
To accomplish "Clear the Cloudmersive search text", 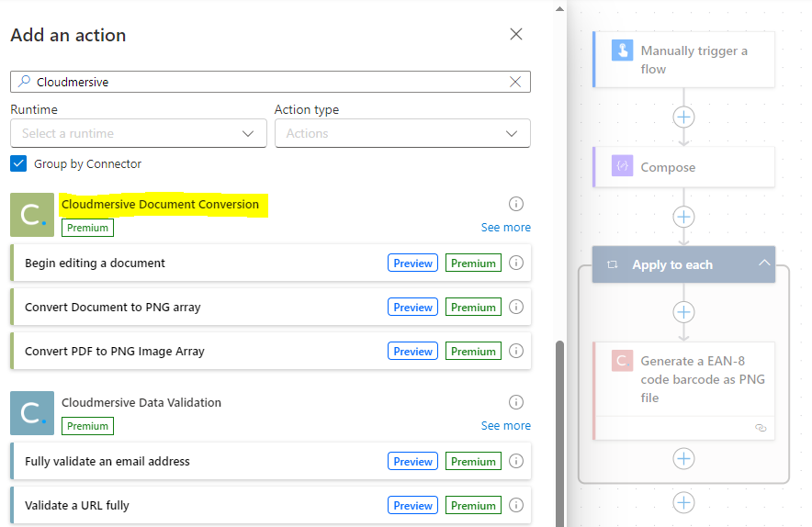I will pyautogui.click(x=515, y=82).
